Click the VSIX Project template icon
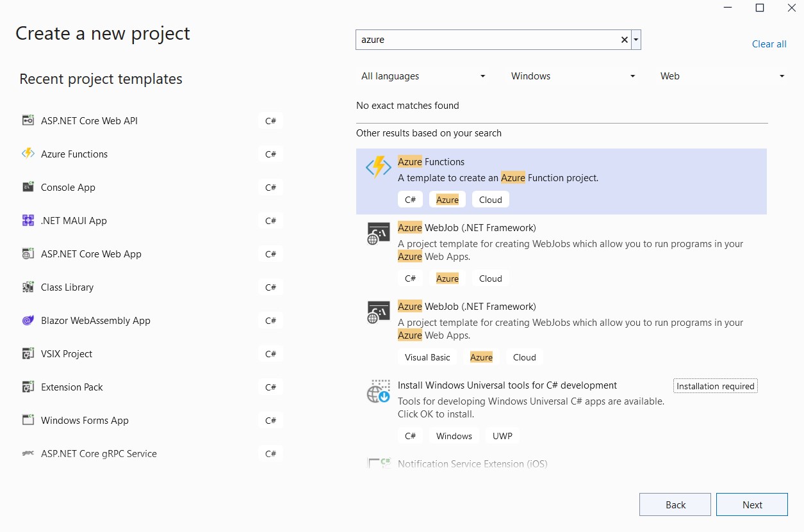The width and height of the screenshot is (804, 532). tap(28, 353)
